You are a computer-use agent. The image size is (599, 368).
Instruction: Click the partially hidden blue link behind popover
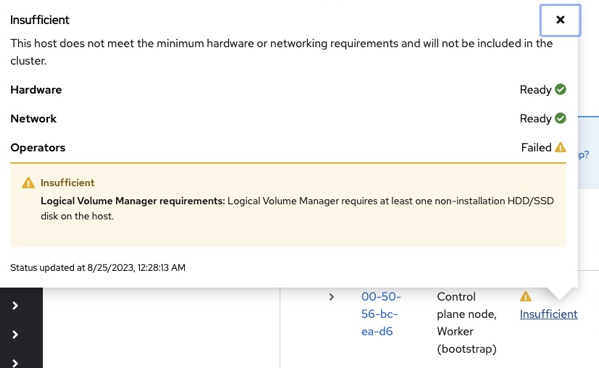584,155
